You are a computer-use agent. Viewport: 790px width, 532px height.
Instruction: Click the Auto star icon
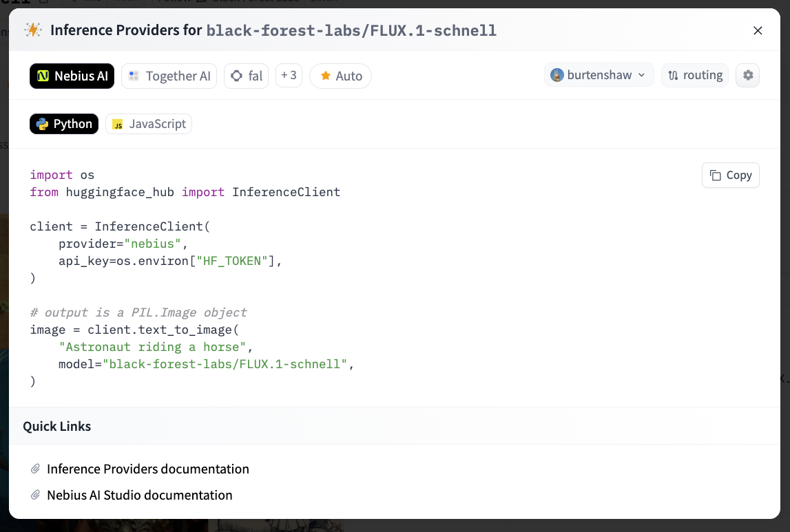pos(324,76)
